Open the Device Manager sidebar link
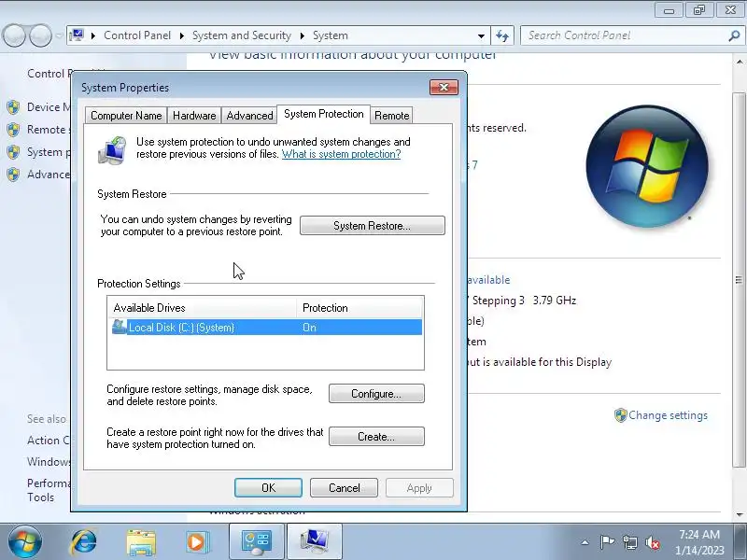Viewport: 747px width, 560px height. pos(49,107)
